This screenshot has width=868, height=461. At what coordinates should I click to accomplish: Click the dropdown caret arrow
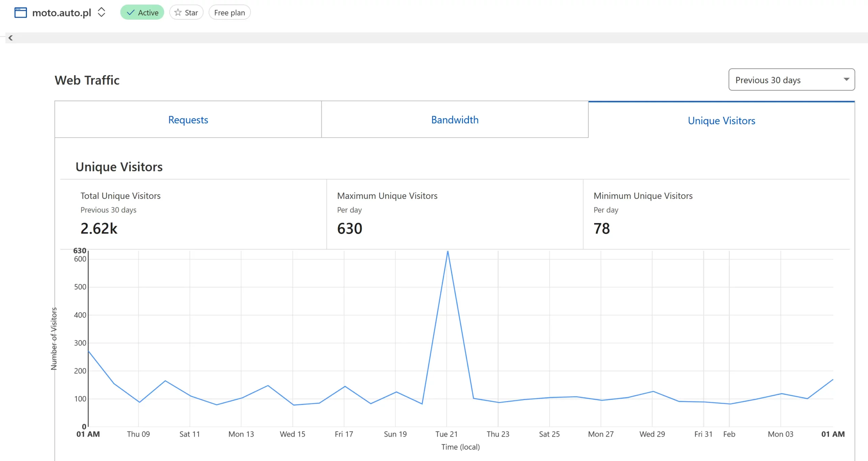(846, 79)
